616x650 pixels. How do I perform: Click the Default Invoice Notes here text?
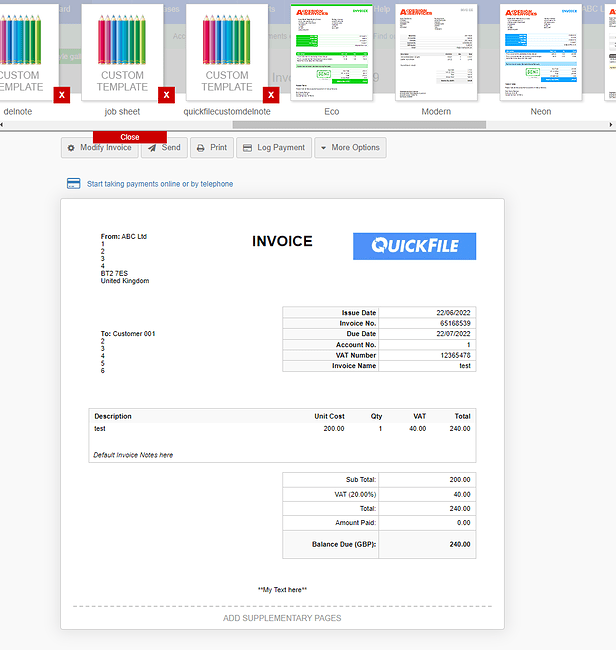pyautogui.click(x=133, y=455)
